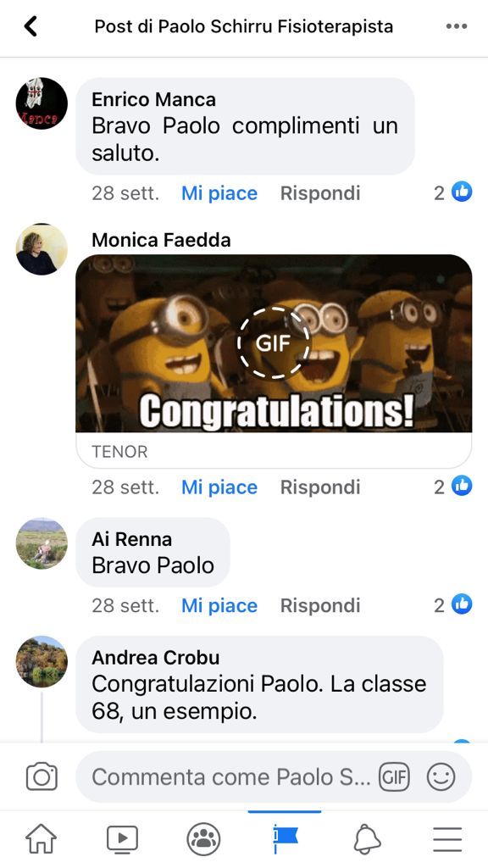Viewport: 488px width, 868px height.
Task: Tap the Commenta come Paolo input field
Action: coord(231,776)
